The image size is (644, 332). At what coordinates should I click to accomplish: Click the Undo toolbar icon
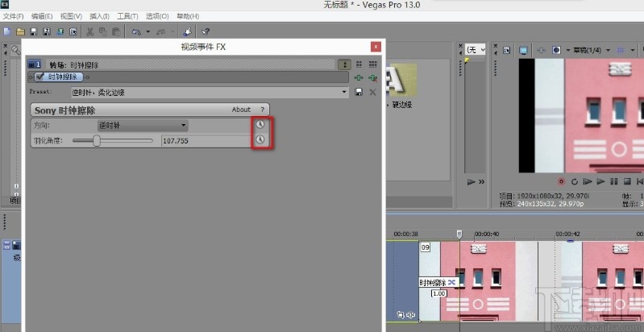pyautogui.click(x=136, y=31)
